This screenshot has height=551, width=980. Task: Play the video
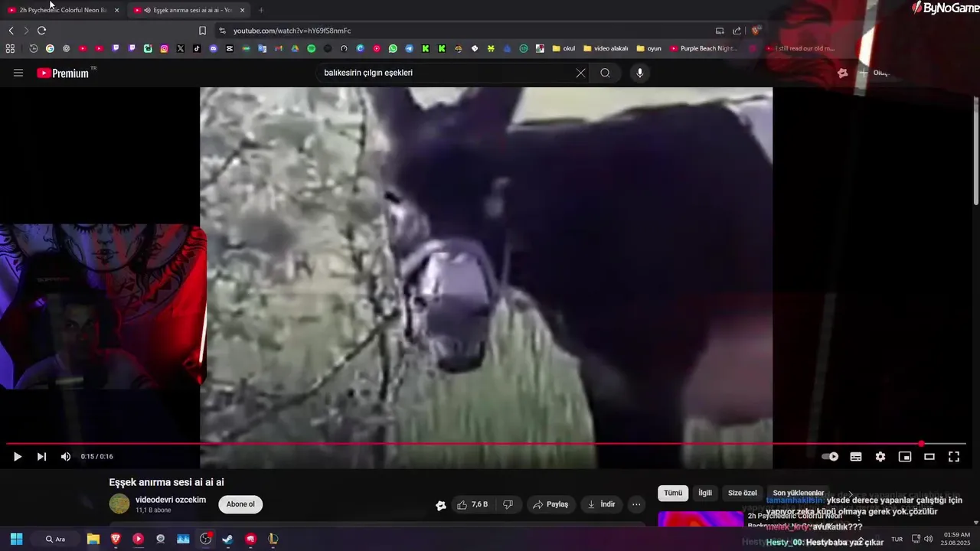pyautogui.click(x=18, y=457)
